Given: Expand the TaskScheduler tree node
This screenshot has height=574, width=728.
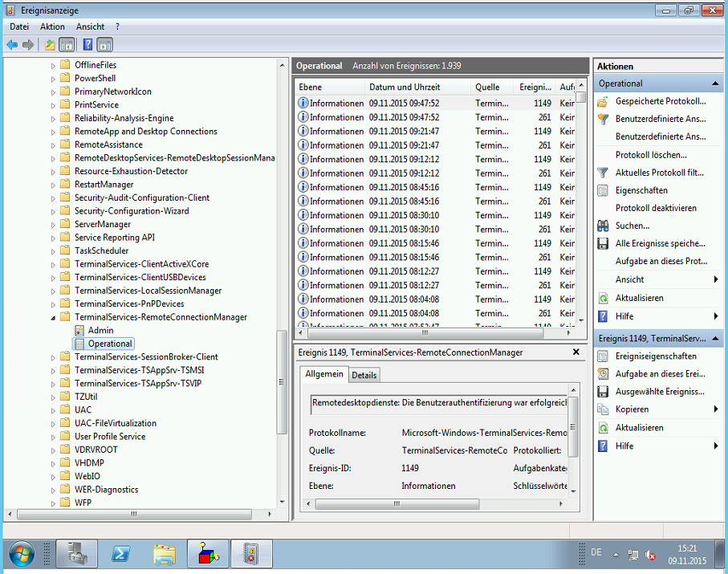Looking at the screenshot, I should pos(53,251).
